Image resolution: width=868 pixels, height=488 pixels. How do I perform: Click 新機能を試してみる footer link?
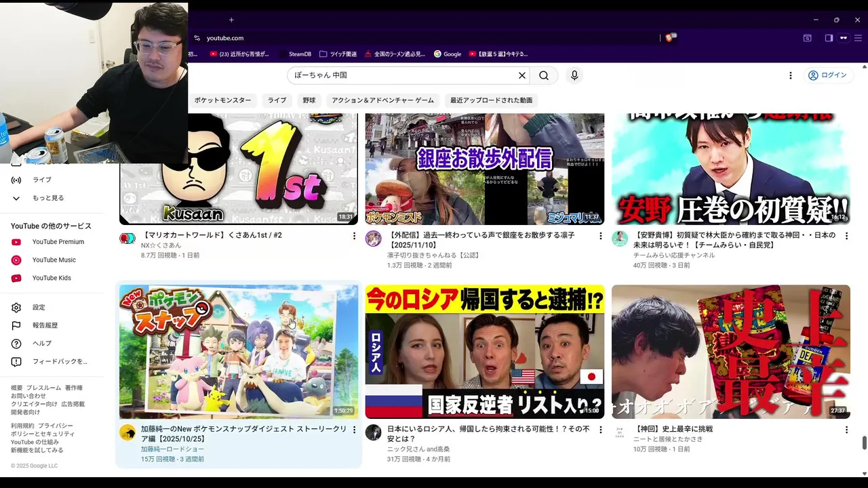37,450
